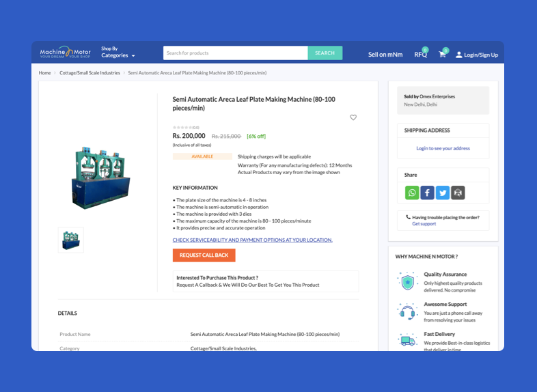The image size is (537, 392).
Task: Click the Rs. 200,000 price
Action: [x=189, y=136]
